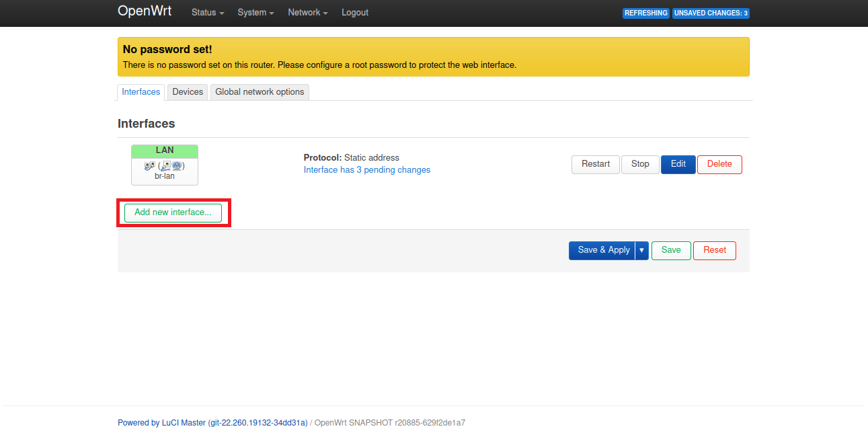Switch to the Devices tab

point(188,92)
